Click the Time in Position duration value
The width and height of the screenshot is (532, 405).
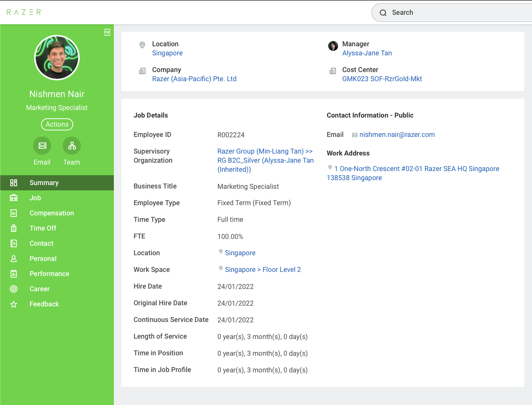click(x=263, y=353)
